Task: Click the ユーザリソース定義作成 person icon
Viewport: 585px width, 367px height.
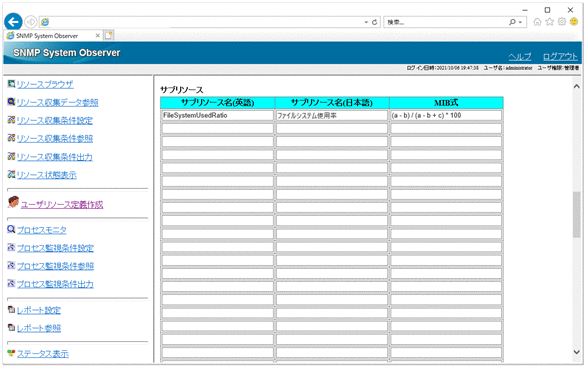Action: click(13, 202)
